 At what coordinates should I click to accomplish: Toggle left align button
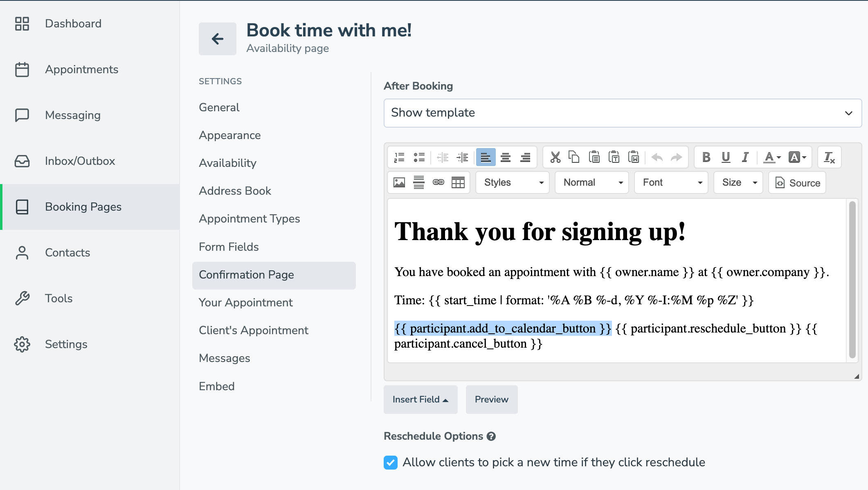(x=486, y=157)
